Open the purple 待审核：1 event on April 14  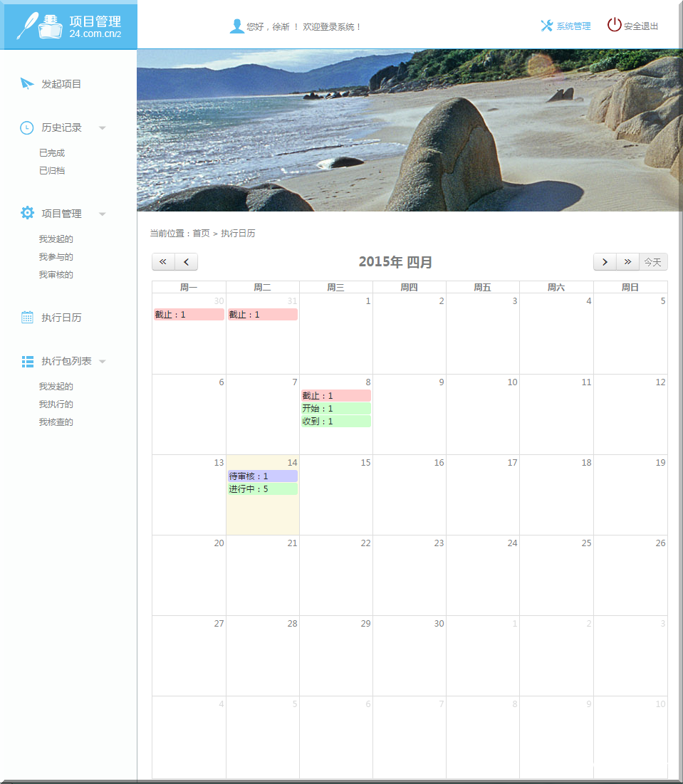click(x=262, y=476)
